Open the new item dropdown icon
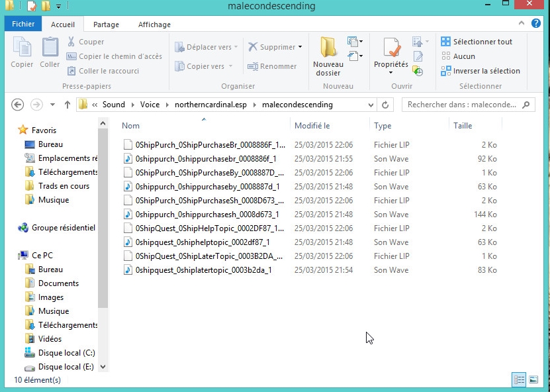This screenshot has height=392, width=550. point(355,42)
